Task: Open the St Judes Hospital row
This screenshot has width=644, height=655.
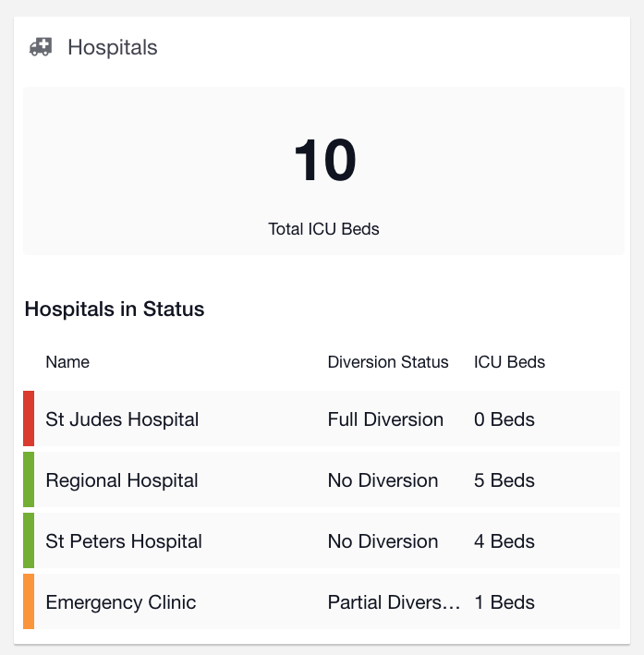Action: (322, 418)
